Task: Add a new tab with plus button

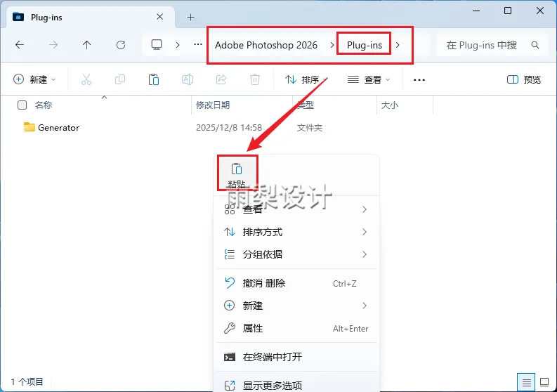Action: pos(191,17)
